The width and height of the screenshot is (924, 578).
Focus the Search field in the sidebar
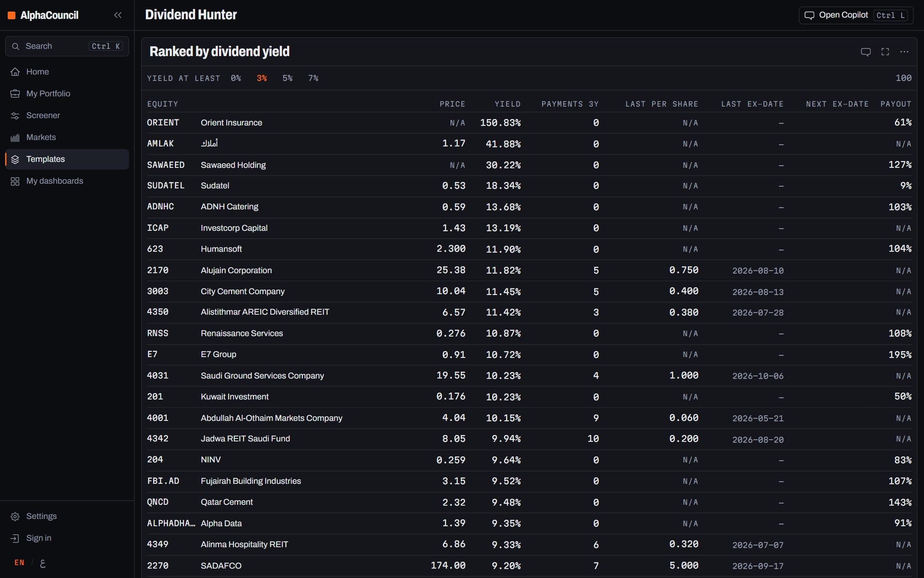pyautogui.click(x=67, y=46)
